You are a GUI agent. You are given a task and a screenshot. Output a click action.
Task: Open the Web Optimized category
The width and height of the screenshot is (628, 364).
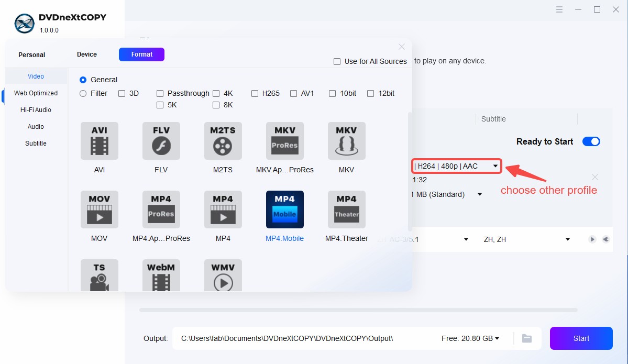tap(36, 93)
